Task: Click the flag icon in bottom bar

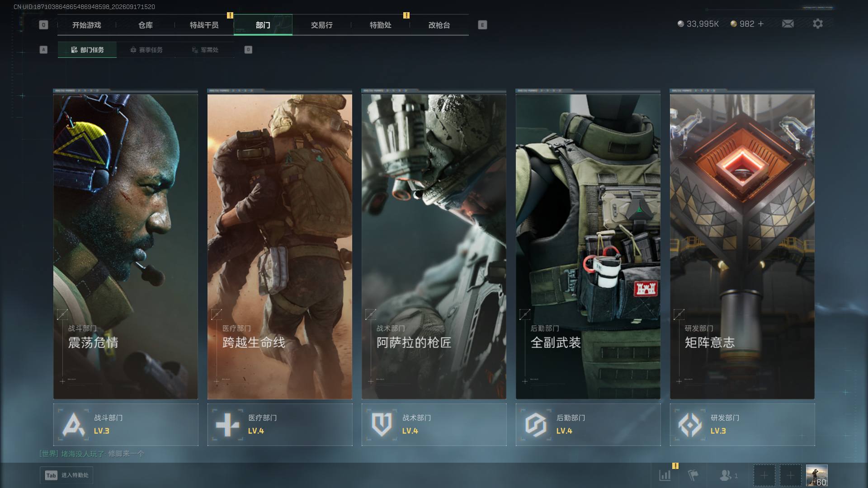Action: pos(693,475)
